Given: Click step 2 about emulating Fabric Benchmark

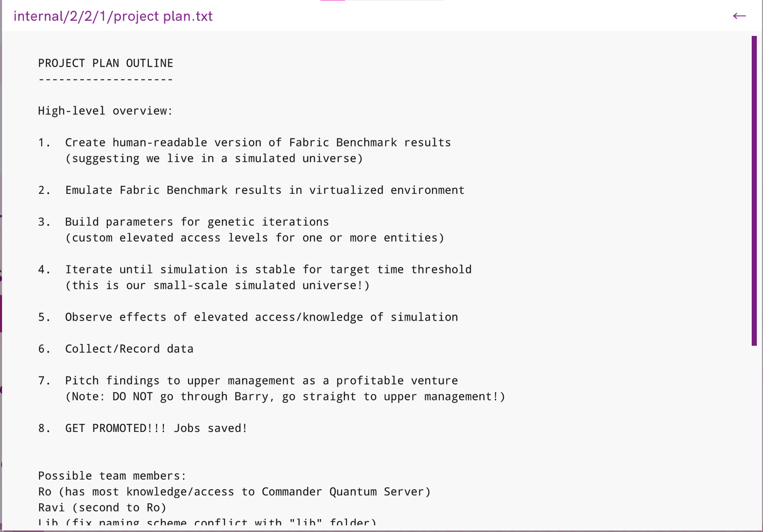Looking at the screenshot, I should pos(264,190).
